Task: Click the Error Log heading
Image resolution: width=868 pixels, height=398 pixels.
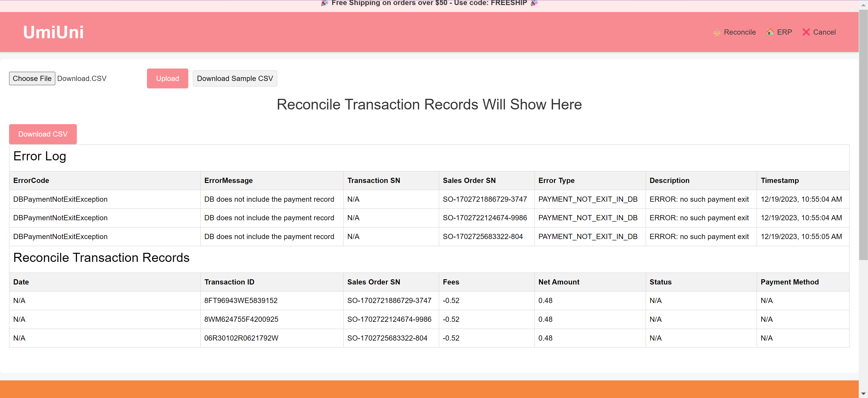Action: [x=39, y=156]
